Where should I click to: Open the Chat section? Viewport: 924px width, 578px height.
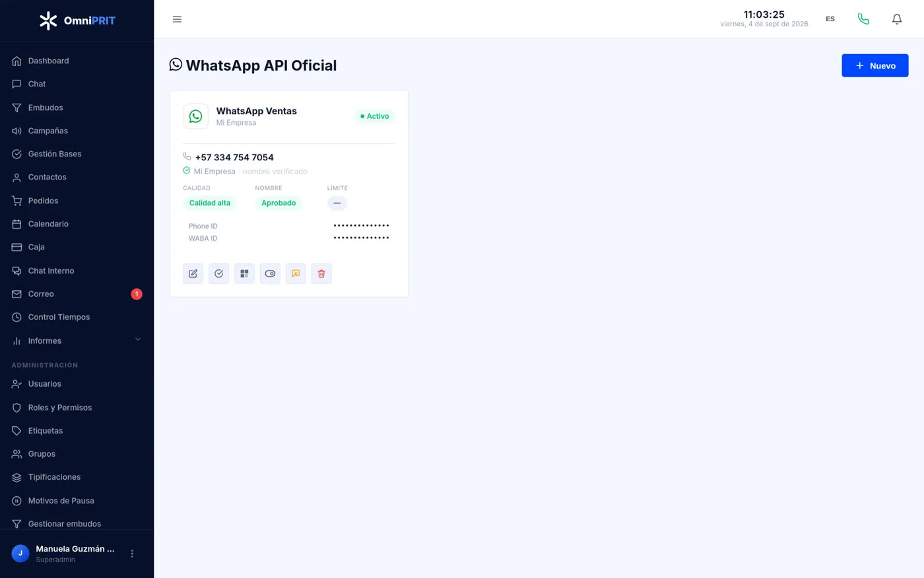pyautogui.click(x=77, y=84)
